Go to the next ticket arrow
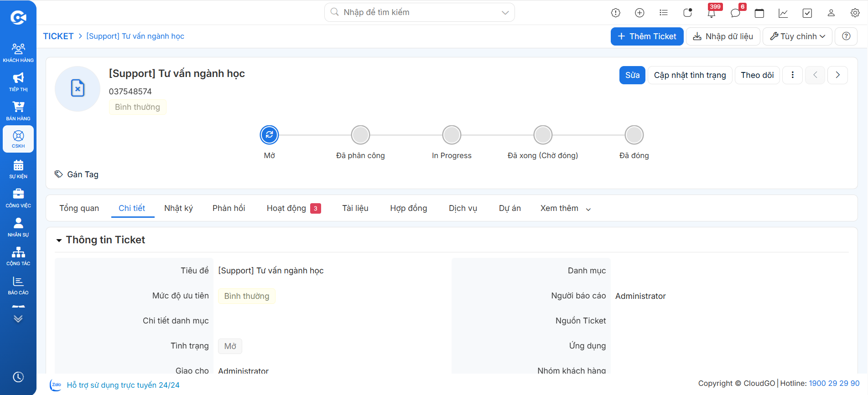Screen dimensions: 868x395 click(x=838, y=75)
